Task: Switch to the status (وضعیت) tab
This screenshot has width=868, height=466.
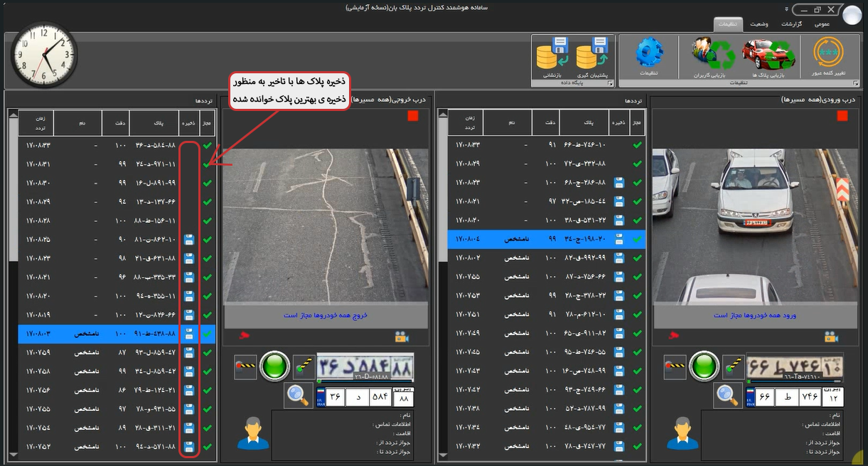Action: point(759,24)
